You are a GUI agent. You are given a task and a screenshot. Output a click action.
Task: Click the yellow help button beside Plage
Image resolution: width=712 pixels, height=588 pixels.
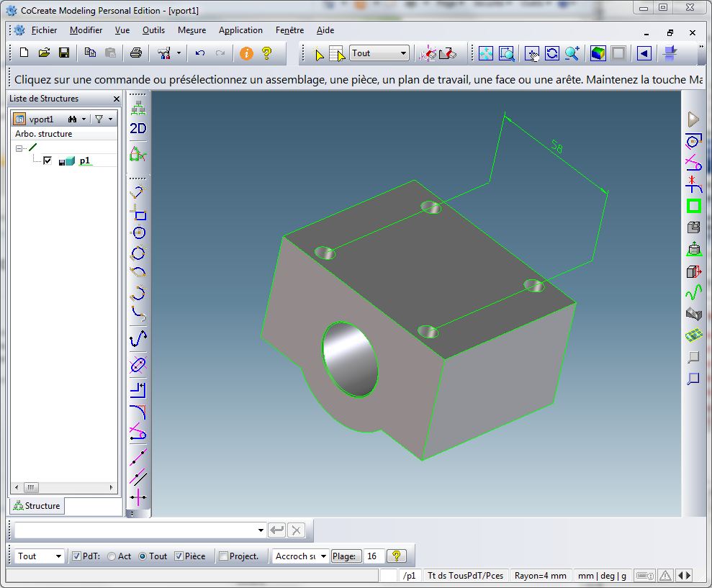(397, 556)
